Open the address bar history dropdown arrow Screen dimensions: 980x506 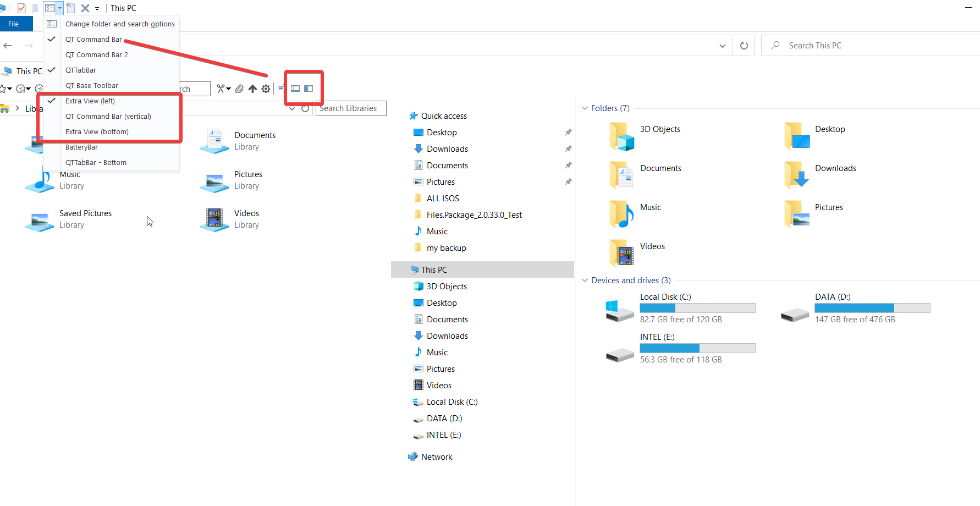click(x=722, y=45)
